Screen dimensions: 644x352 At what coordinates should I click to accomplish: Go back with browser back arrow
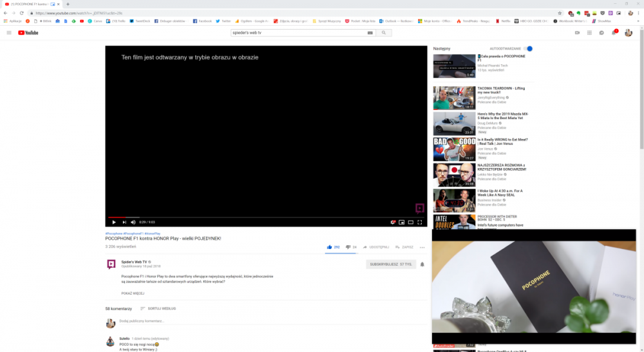5,13
